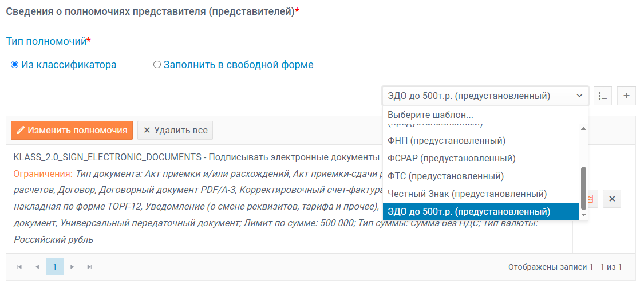Select page 1 in pagination

(54, 267)
